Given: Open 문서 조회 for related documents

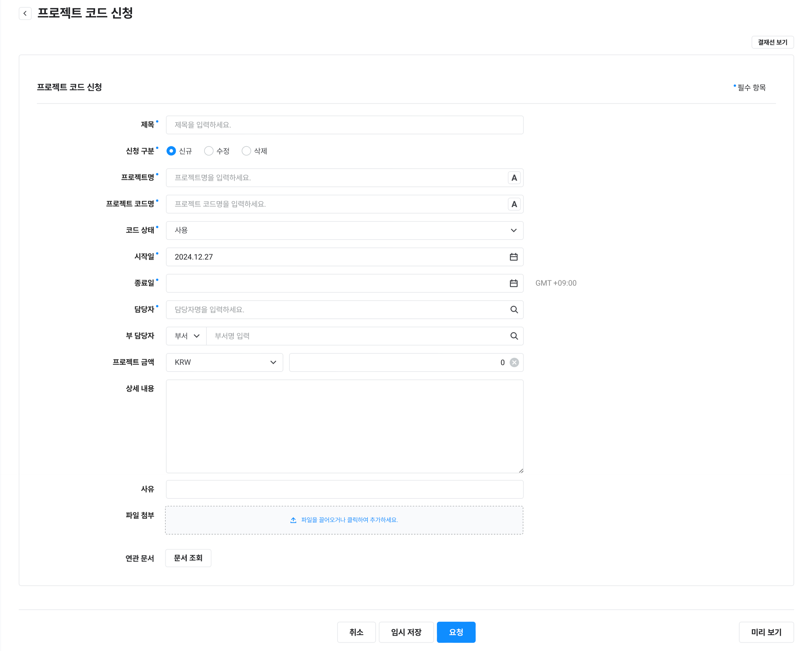Looking at the screenshot, I should [188, 558].
